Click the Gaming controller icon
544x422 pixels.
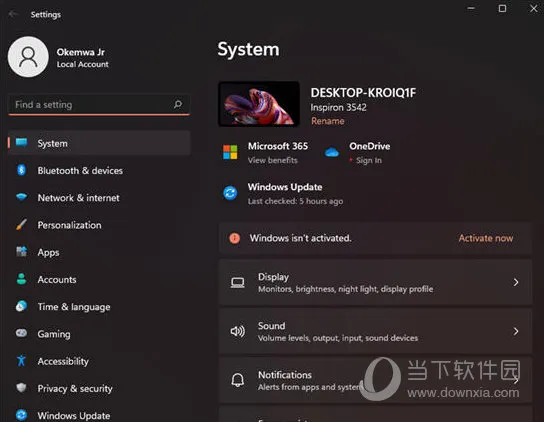(22, 333)
